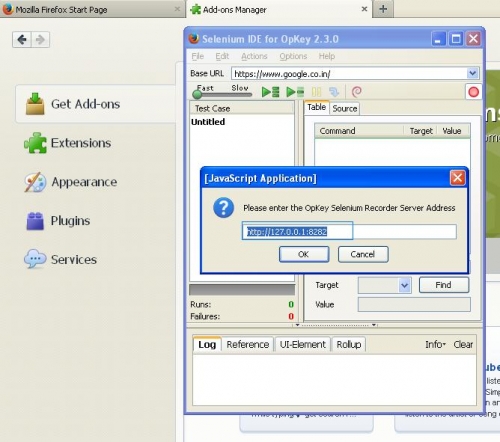Click the Failures counter label
500x442 pixels.
point(205,316)
